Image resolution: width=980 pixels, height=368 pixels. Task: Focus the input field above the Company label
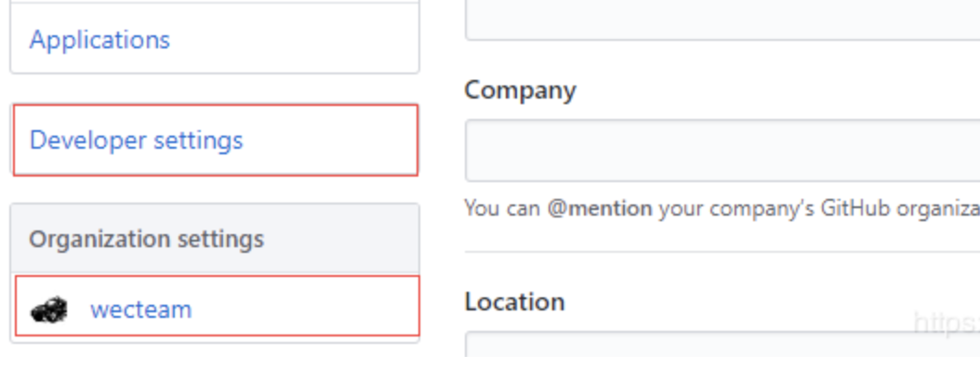[722, 20]
